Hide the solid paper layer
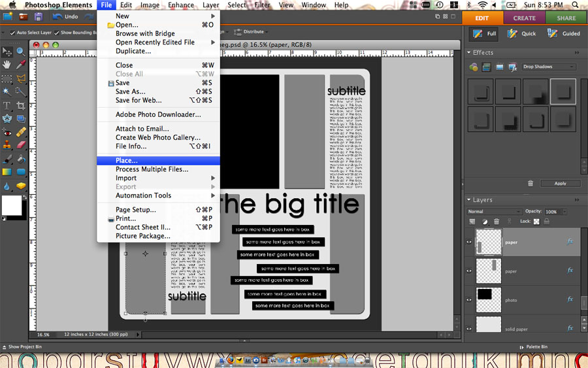The width and height of the screenshot is (588, 368). [468, 328]
